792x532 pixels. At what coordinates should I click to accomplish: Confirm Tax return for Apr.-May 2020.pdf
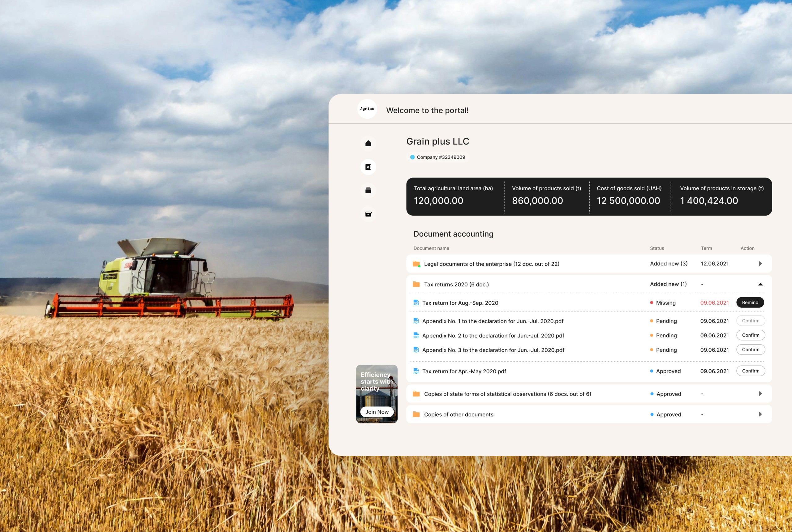(x=750, y=371)
